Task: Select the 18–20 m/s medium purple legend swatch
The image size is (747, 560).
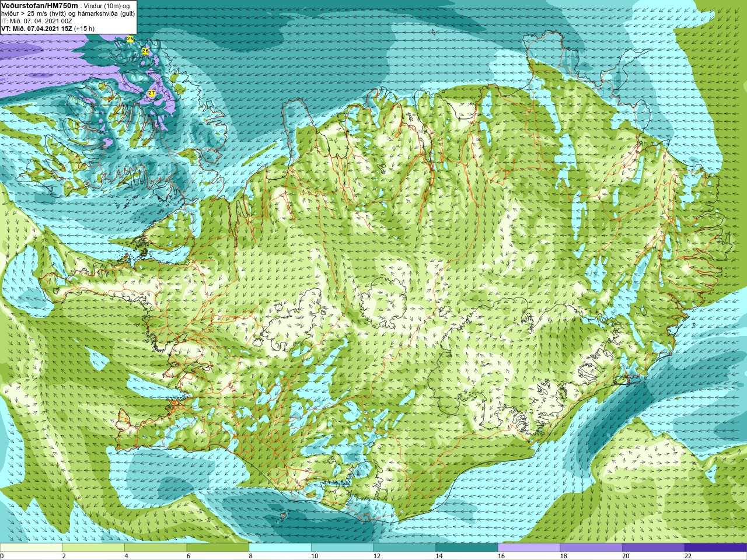Action: click(x=591, y=548)
